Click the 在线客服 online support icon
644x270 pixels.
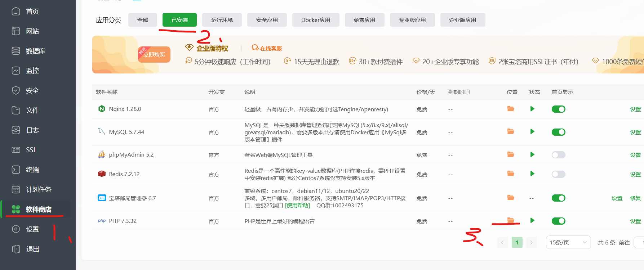255,48
